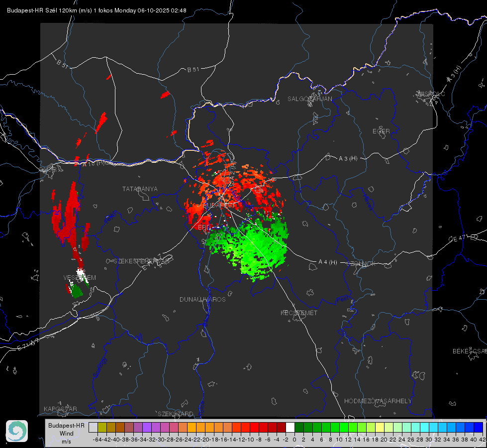Select the 'Heves' county label
Viewport: 487px width, 448px height.
(368, 202)
